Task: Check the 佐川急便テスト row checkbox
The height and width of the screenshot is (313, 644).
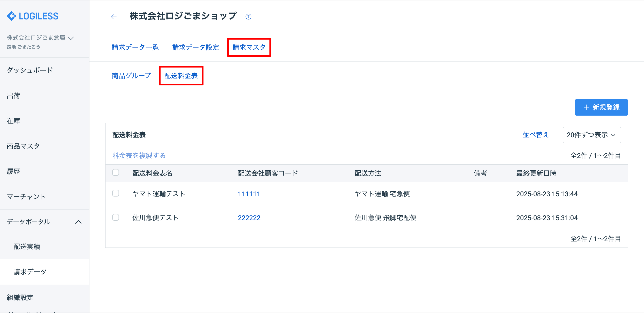Action: pyautogui.click(x=116, y=217)
